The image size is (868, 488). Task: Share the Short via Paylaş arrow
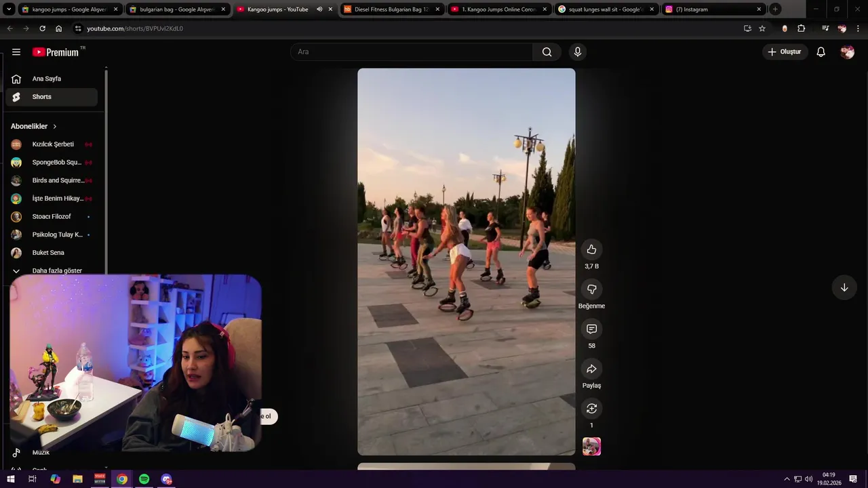(591, 369)
